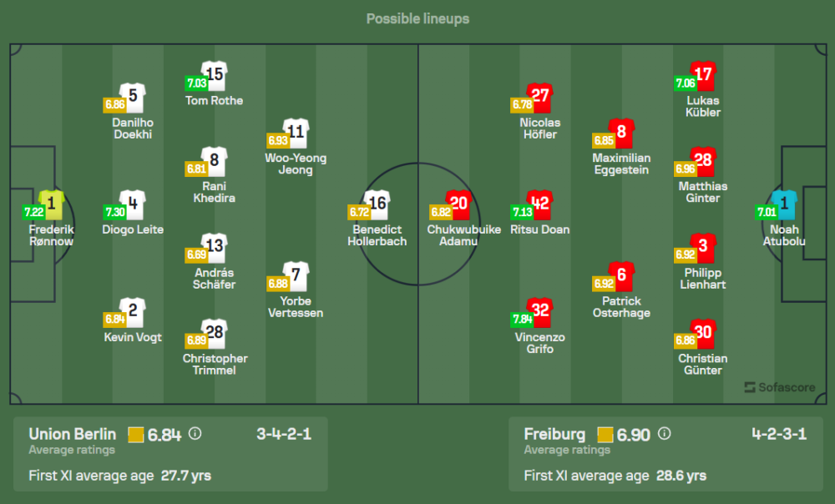This screenshot has height=504, width=835.
Task: Click the Possible lineups heading
Action: (417, 18)
